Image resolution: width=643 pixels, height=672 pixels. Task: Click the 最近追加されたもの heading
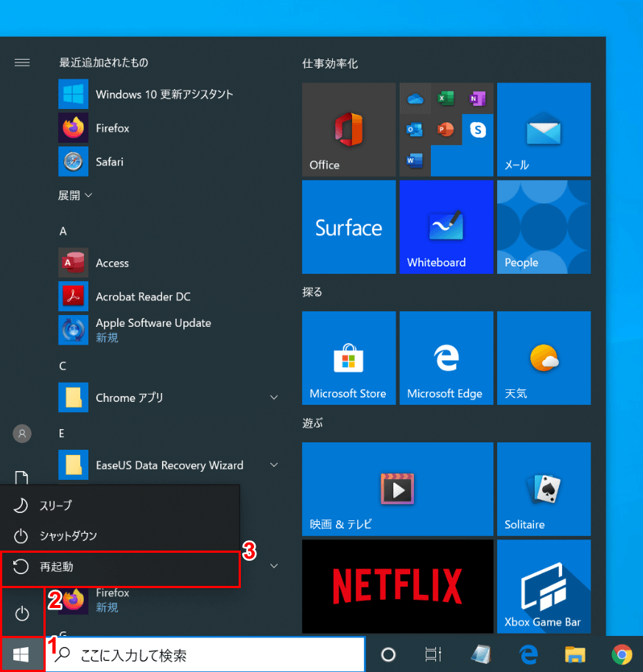coord(104,63)
